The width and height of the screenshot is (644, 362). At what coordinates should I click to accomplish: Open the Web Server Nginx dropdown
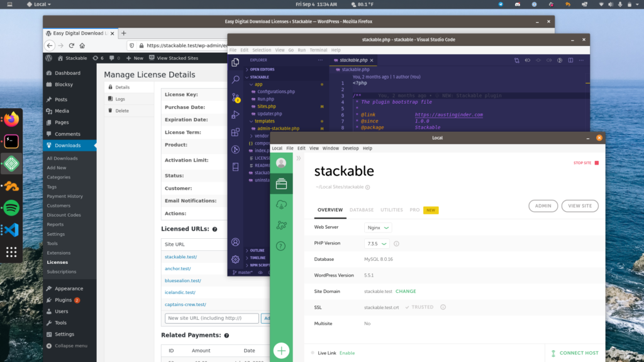[378, 228]
